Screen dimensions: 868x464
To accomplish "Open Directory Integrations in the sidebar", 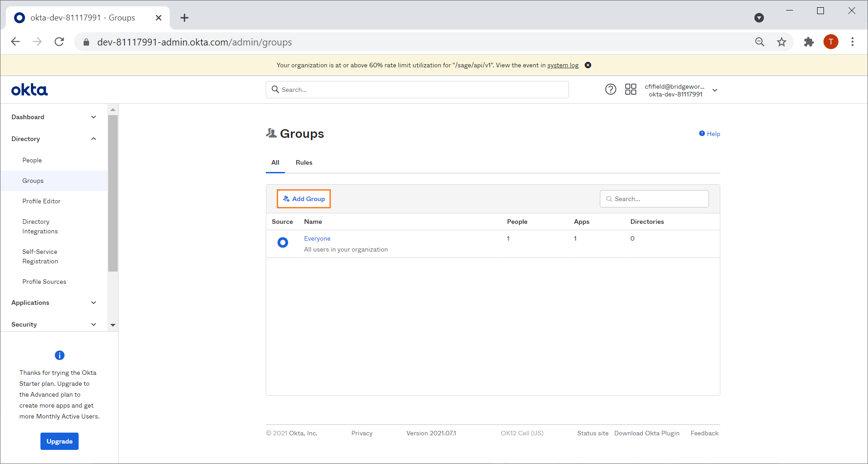I will pos(40,227).
